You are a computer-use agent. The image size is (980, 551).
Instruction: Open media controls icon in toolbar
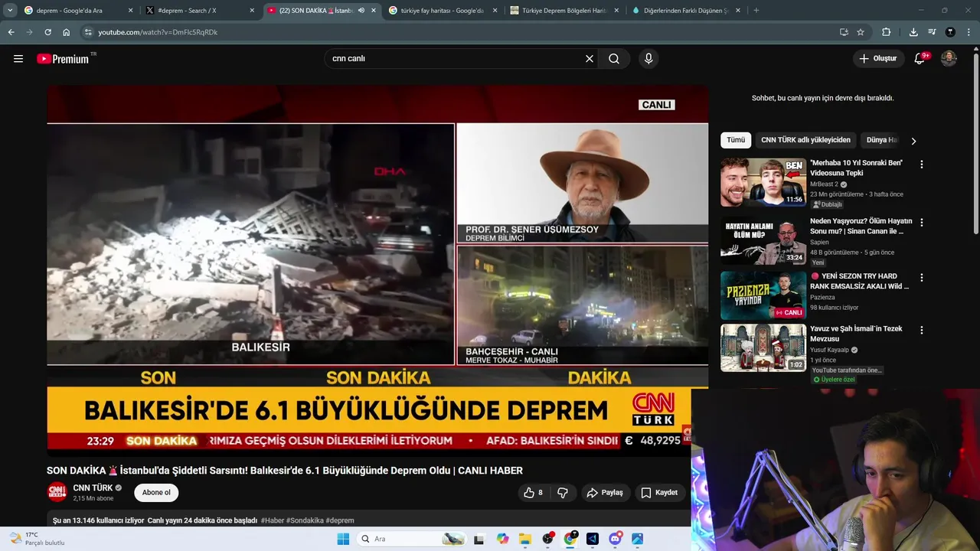click(932, 32)
